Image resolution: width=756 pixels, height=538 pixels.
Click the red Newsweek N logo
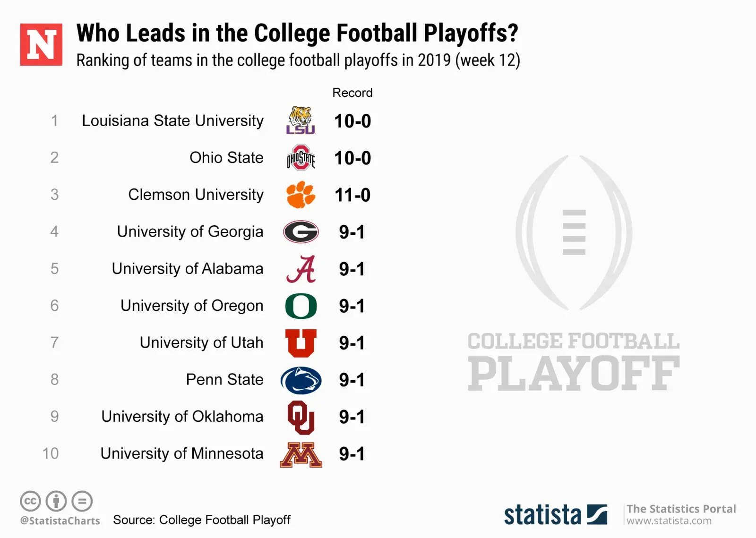click(41, 44)
